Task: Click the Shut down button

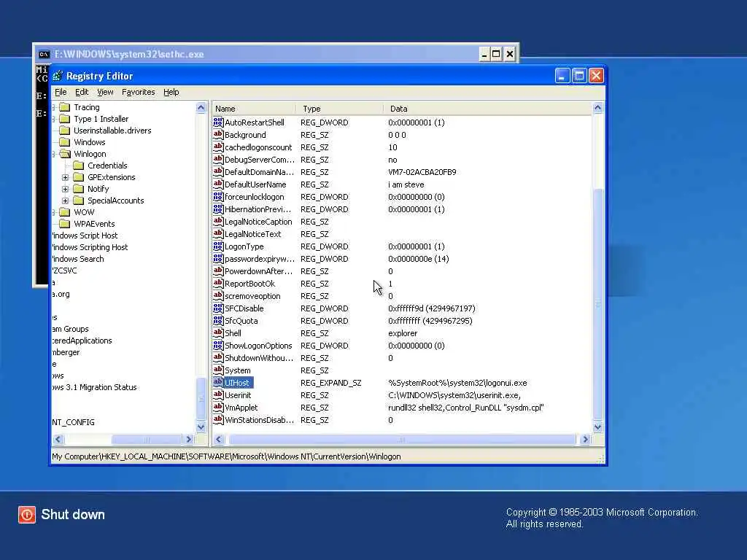Action: click(x=61, y=515)
